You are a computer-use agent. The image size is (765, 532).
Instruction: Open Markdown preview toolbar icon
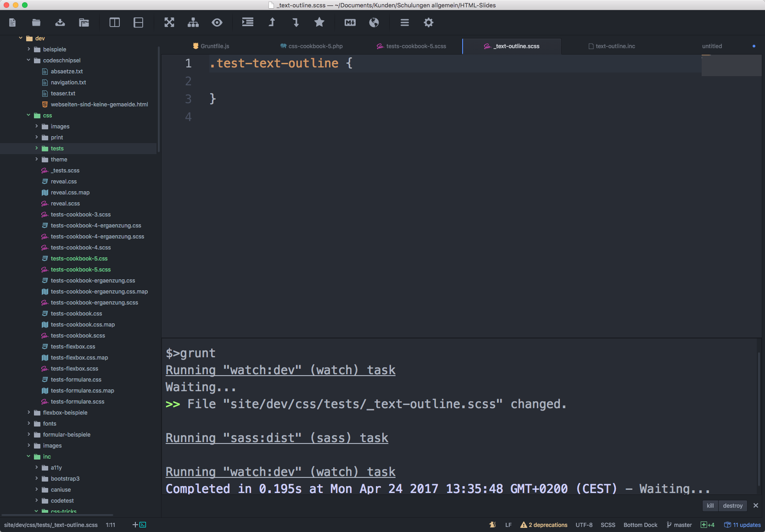tap(350, 22)
